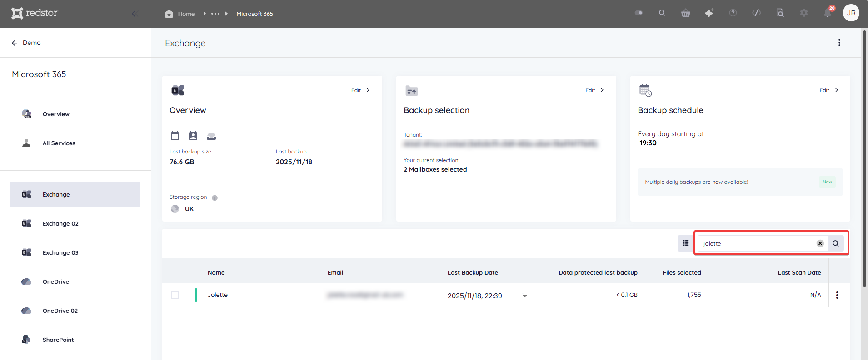Open Exchange page three-dot menu
This screenshot has height=360, width=868.
pyautogui.click(x=839, y=43)
